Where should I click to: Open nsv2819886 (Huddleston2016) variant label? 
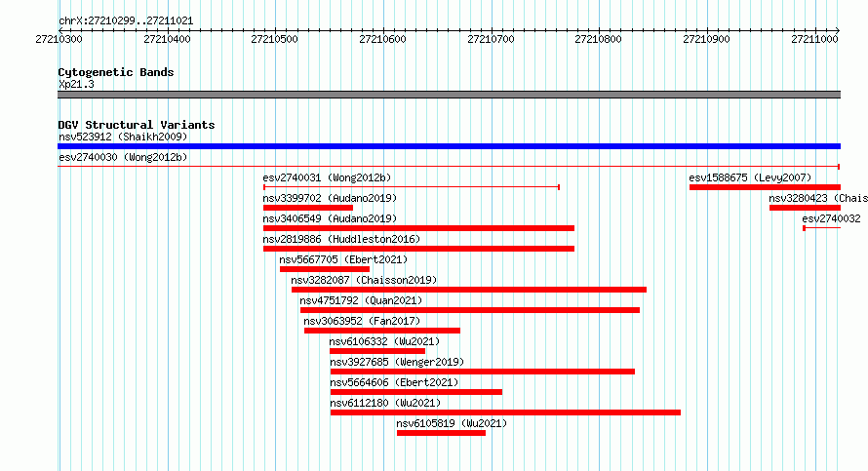coord(341,239)
